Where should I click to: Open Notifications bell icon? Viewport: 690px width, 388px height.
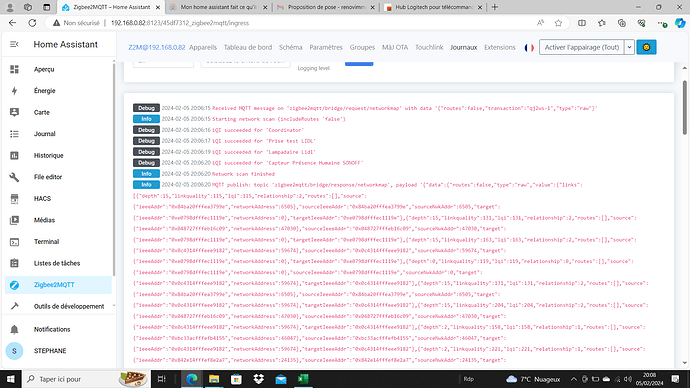15,329
